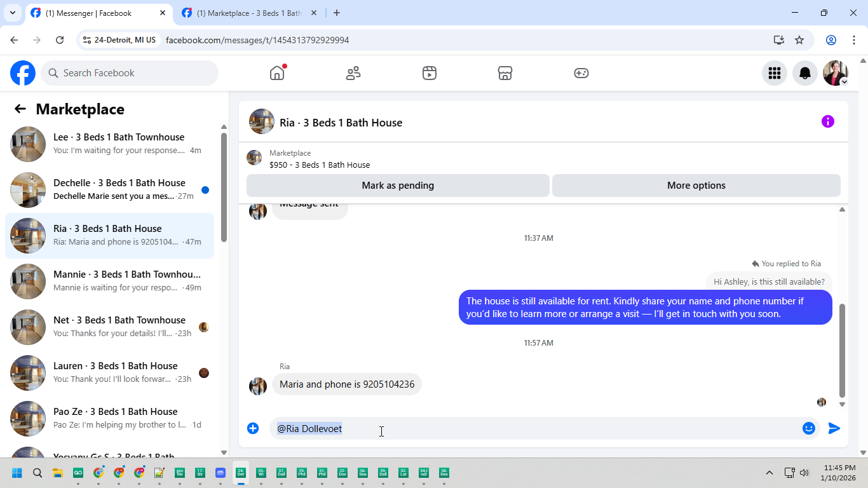Image resolution: width=868 pixels, height=488 pixels.
Task: Open Mannie 3 Beds 1 Bath Townhouse chat
Action: [x=109, y=281]
